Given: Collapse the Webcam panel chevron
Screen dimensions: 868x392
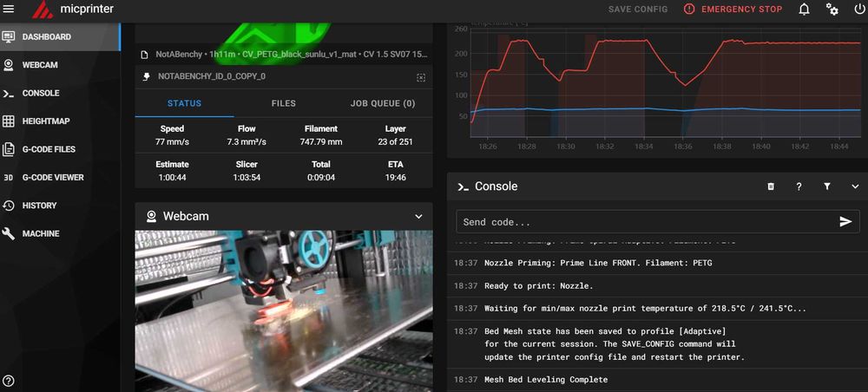Looking at the screenshot, I should (x=418, y=217).
